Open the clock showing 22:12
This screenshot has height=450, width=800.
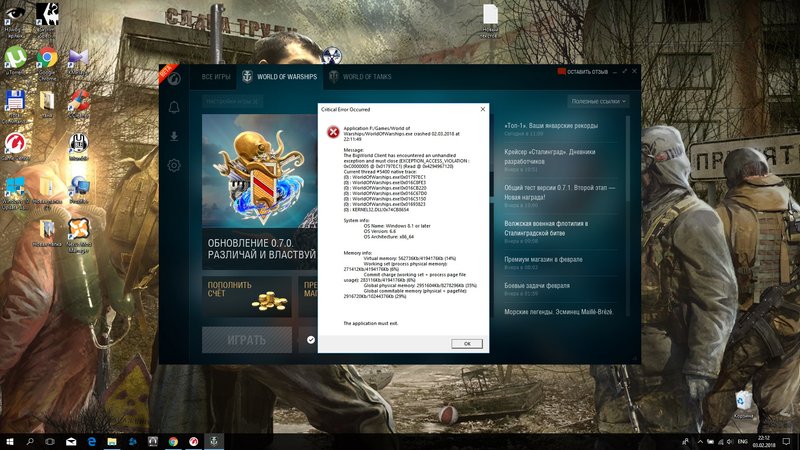764,441
